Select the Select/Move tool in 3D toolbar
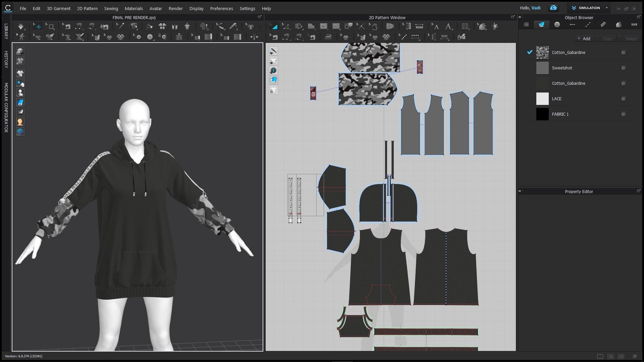Image resolution: width=644 pixels, height=362 pixels. [38, 26]
